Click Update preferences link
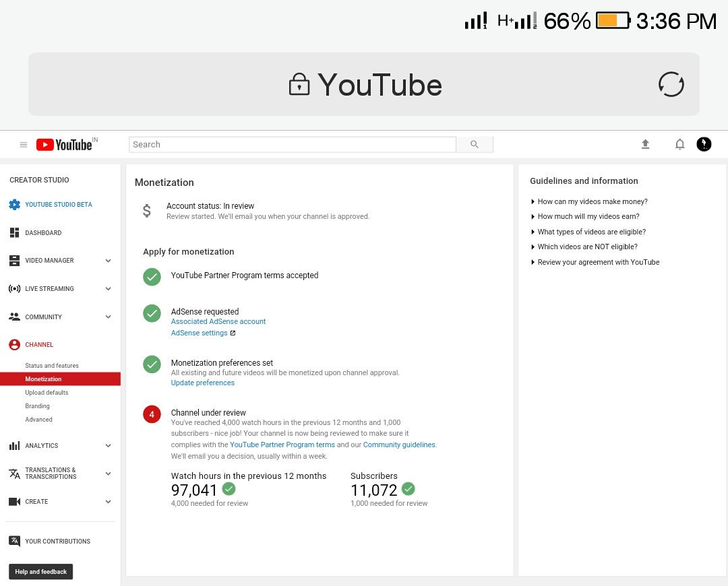Image resolution: width=728 pixels, height=586 pixels. coord(202,383)
